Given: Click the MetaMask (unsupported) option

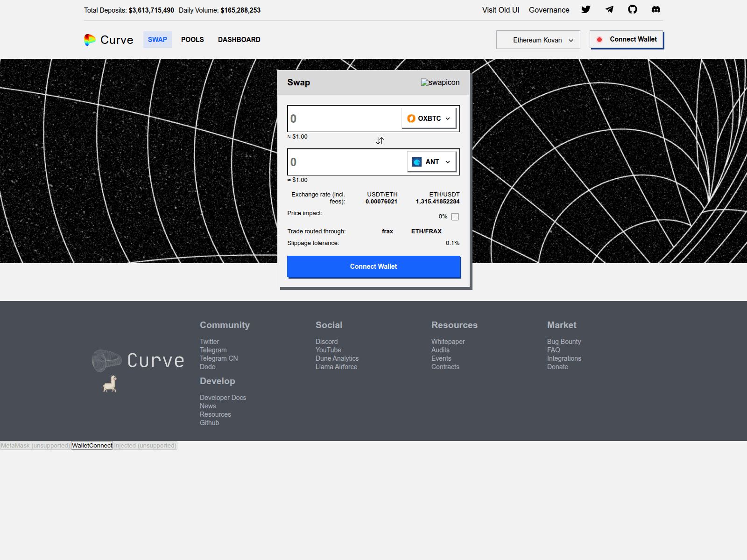Looking at the screenshot, I should tap(35, 446).
